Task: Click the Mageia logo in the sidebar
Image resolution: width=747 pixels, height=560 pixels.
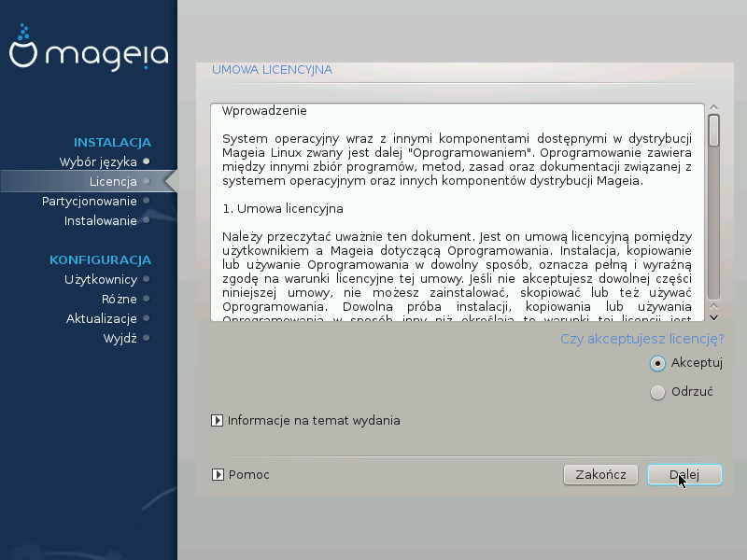Action: pyautogui.click(x=89, y=48)
